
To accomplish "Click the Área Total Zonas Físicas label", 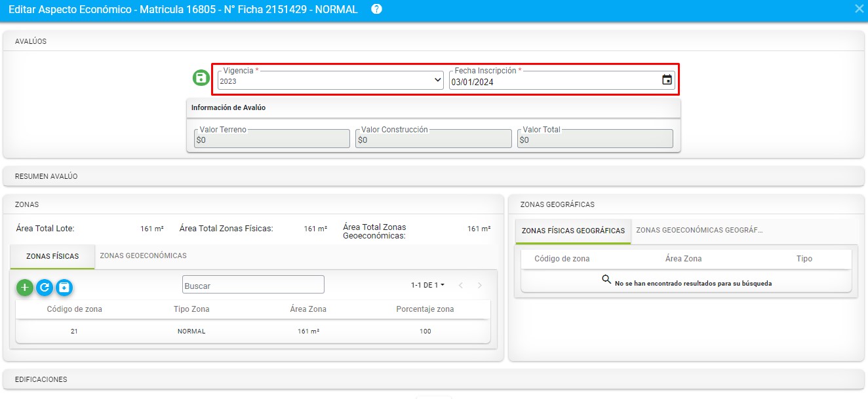I will coord(226,229).
